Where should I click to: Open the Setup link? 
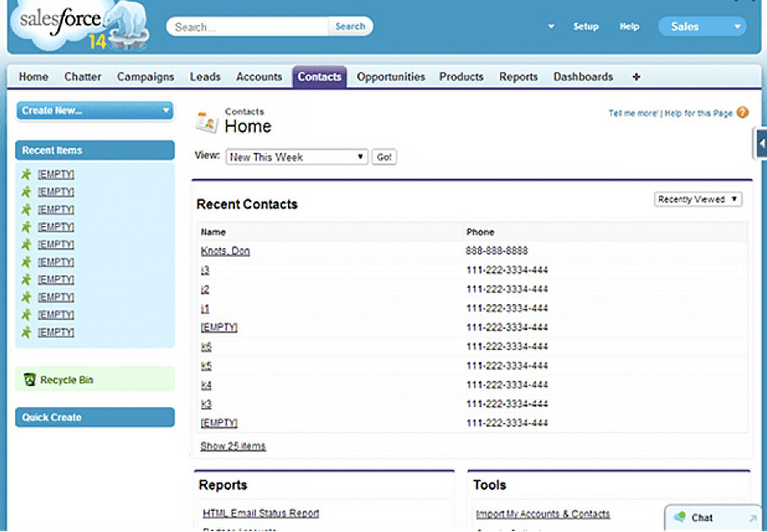click(585, 26)
